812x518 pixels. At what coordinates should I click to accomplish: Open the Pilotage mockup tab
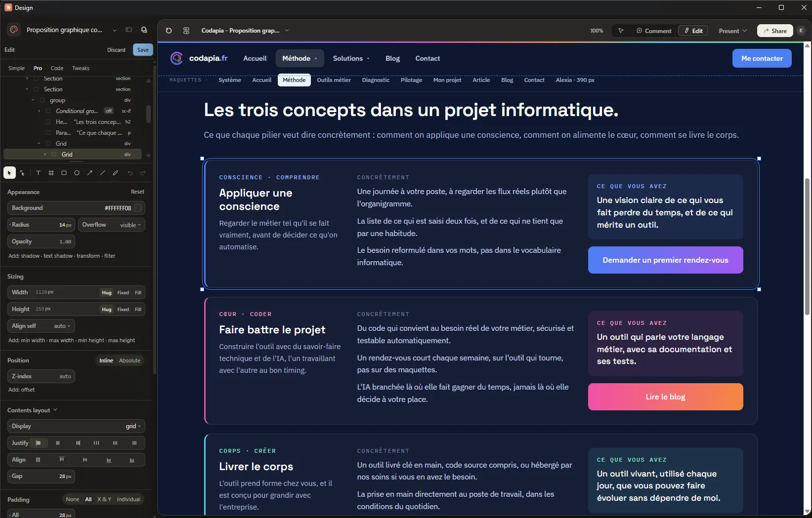(411, 80)
